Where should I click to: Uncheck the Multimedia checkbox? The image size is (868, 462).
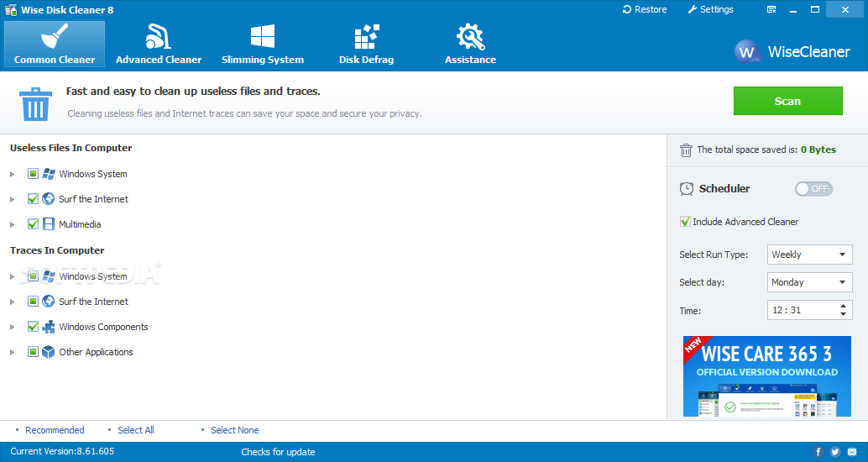coord(34,224)
